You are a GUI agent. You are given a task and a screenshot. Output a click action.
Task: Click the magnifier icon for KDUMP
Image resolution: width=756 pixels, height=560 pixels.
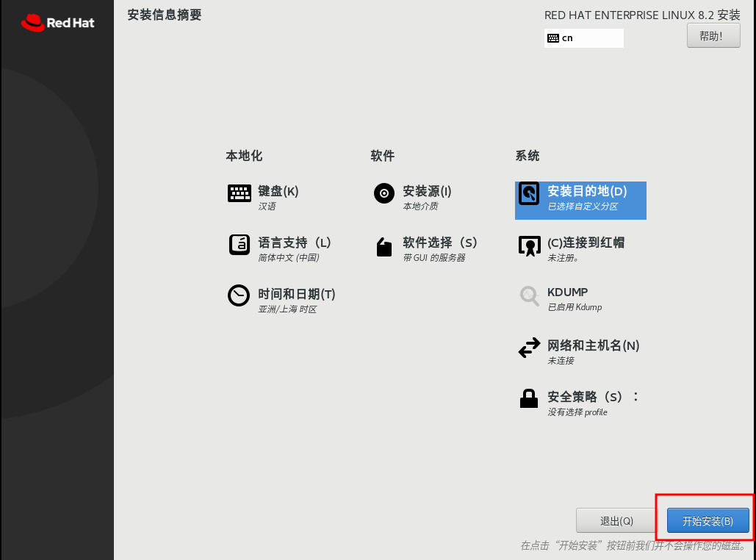[x=529, y=295]
